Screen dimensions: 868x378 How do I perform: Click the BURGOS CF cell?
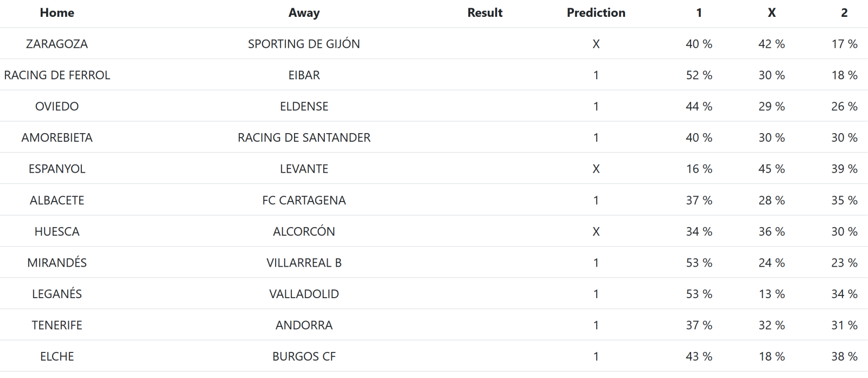click(304, 356)
